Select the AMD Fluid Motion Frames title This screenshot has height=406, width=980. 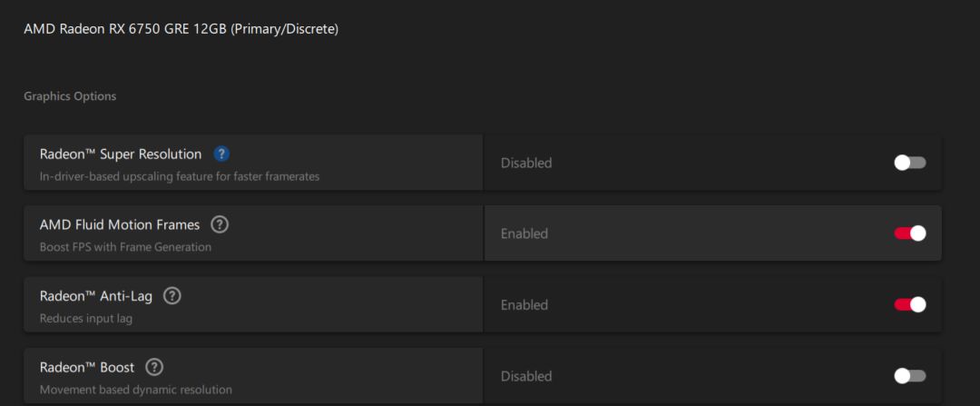pyautogui.click(x=120, y=225)
